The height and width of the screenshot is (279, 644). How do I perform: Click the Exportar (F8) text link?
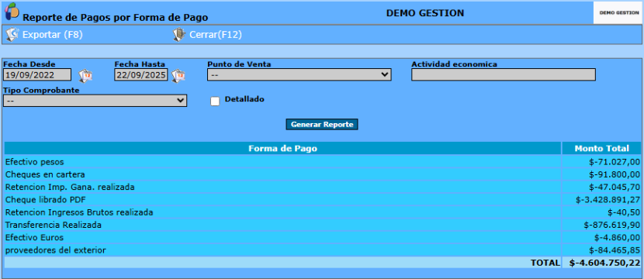[53, 35]
